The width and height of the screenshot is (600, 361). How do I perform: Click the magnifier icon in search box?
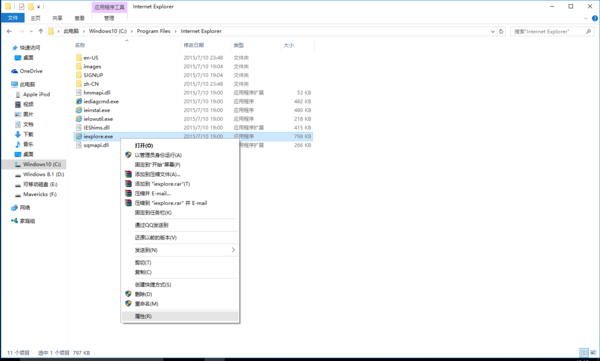pyautogui.click(x=589, y=31)
